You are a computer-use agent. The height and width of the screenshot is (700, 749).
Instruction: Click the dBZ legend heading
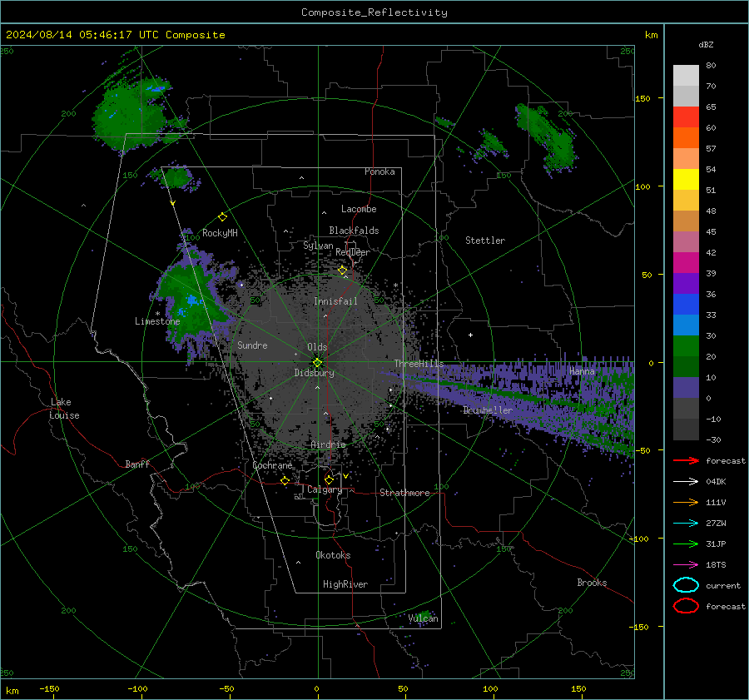coord(706,44)
